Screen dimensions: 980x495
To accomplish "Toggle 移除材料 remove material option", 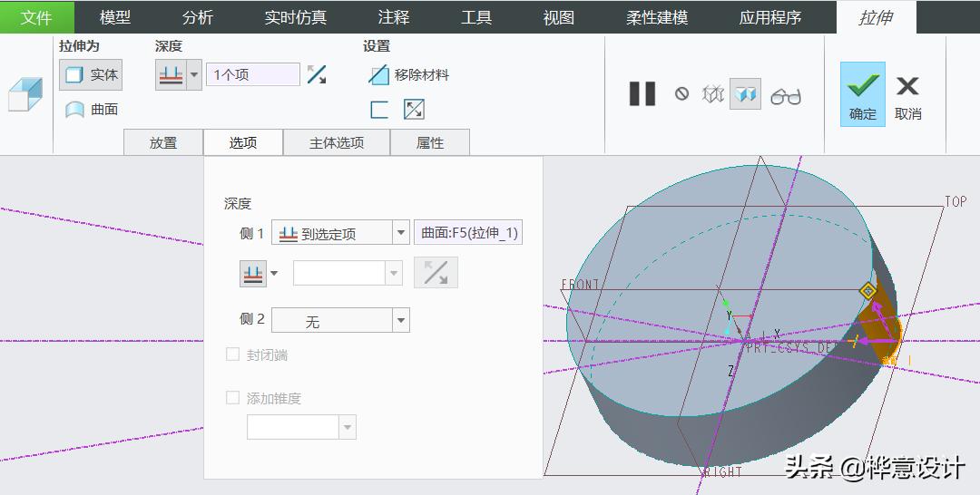I will point(408,75).
